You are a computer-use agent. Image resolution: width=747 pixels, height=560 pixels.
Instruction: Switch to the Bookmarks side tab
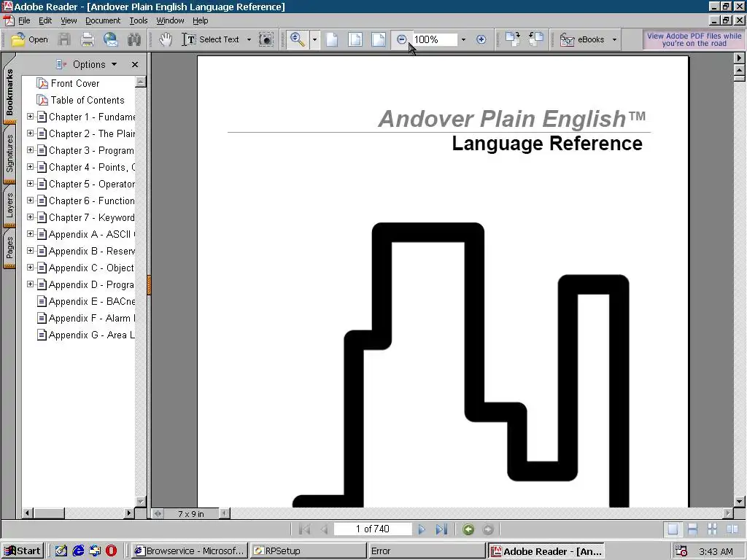[x=9, y=91]
